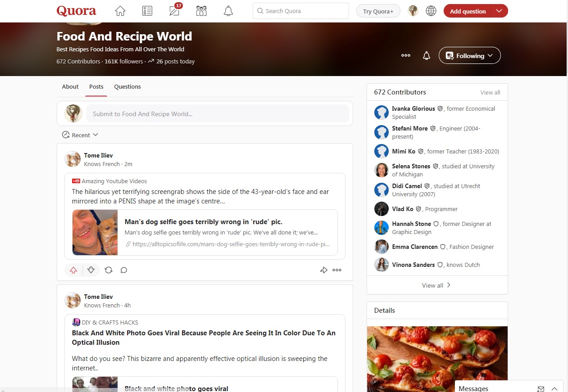Open the profile avatar in navbar
Image resolution: width=568 pixels, height=392 pixels.
click(413, 11)
